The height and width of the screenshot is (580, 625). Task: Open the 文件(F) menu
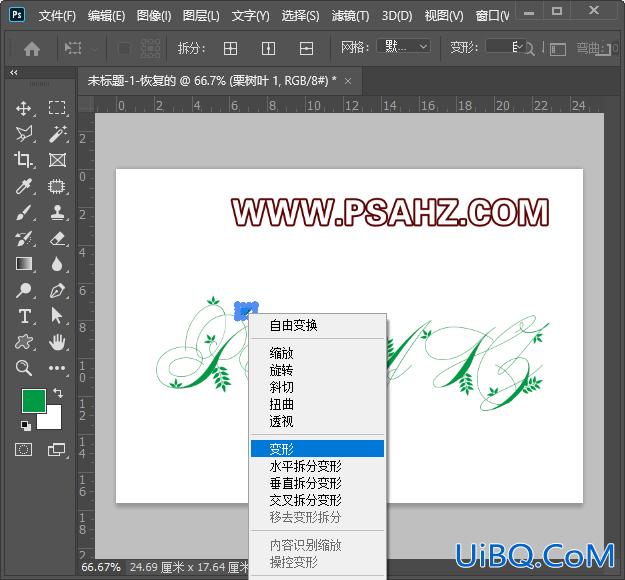57,16
